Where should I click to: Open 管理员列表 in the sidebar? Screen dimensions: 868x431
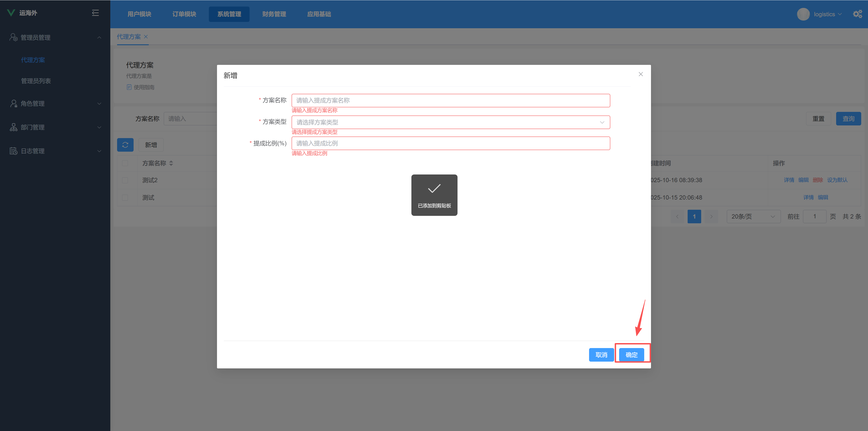tap(36, 81)
